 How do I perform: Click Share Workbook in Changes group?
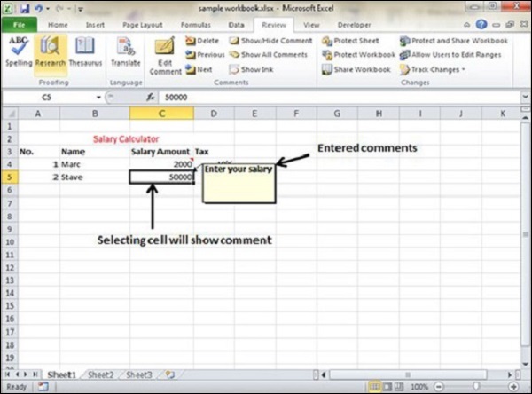point(358,68)
